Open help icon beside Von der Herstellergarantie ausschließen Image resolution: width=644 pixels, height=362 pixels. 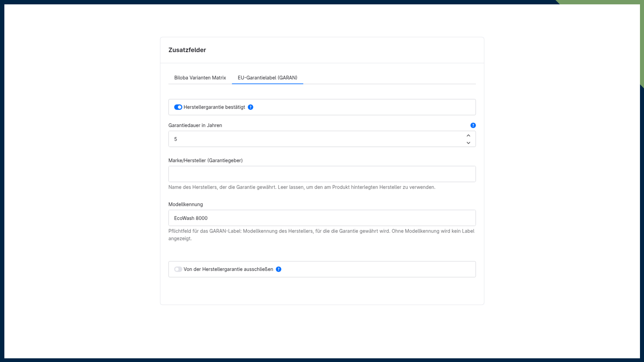(278, 269)
